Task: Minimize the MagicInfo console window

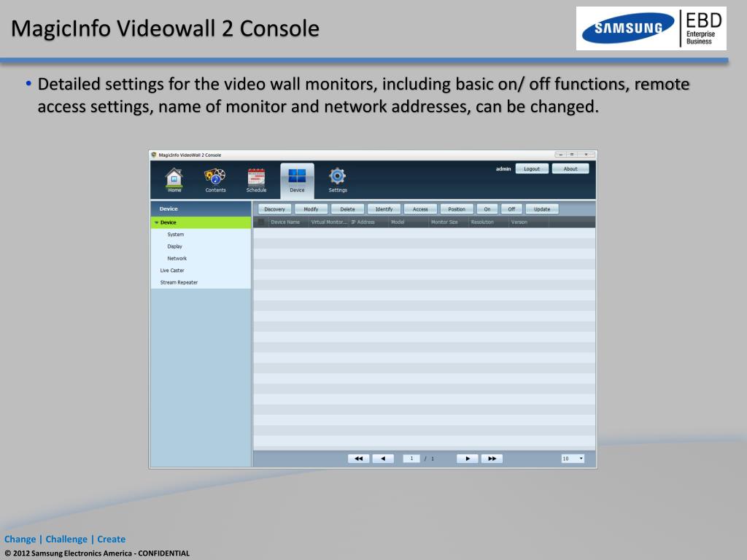Action: pos(561,155)
